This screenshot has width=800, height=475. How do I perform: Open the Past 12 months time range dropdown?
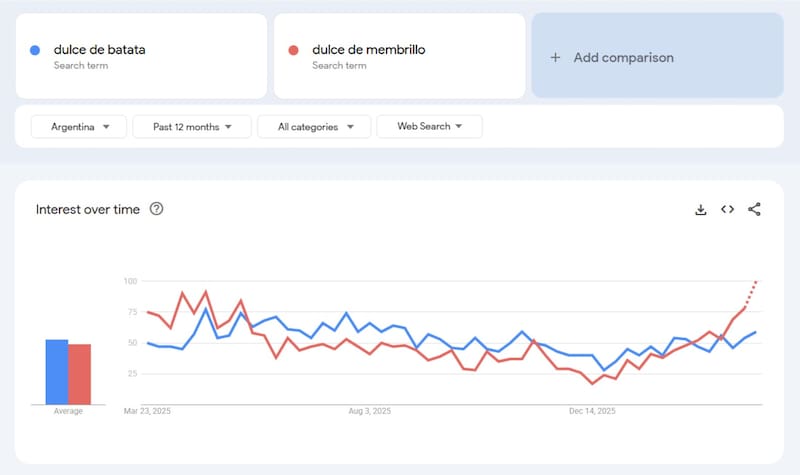(x=193, y=127)
